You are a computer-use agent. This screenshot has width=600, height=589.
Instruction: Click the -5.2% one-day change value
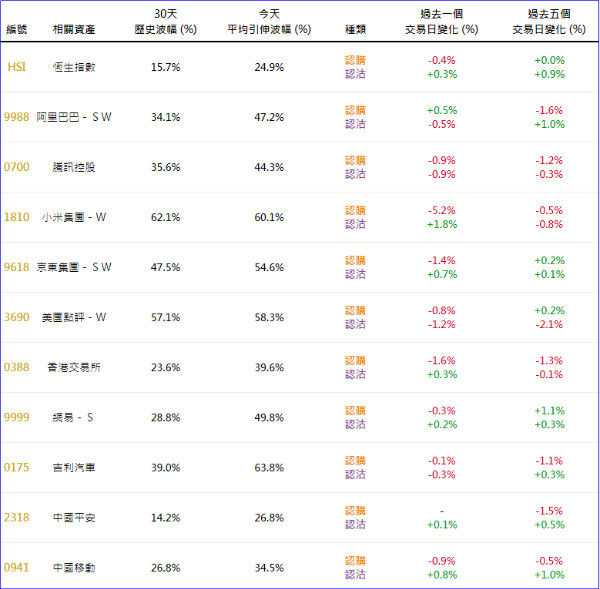[442, 210]
